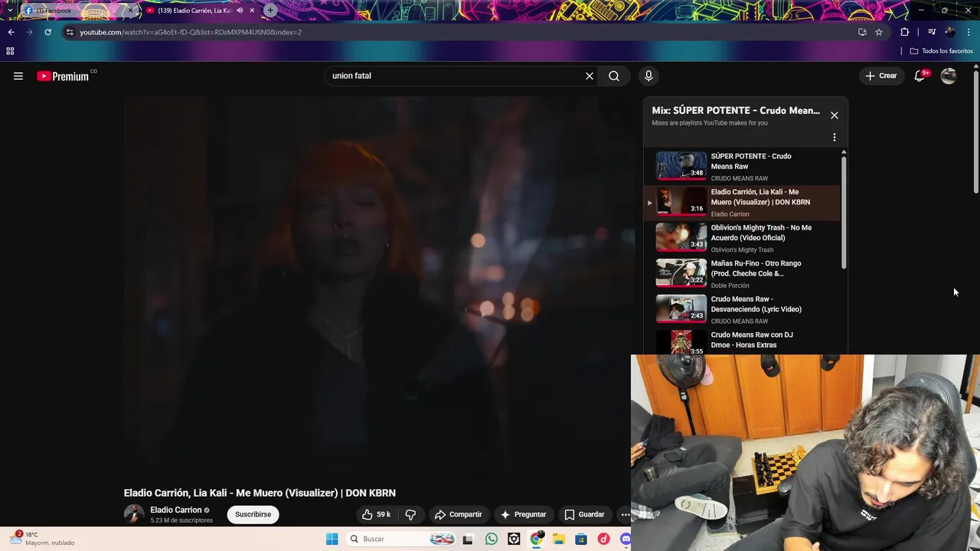
Task: Open Todos los favoritos folder
Action: (941, 51)
